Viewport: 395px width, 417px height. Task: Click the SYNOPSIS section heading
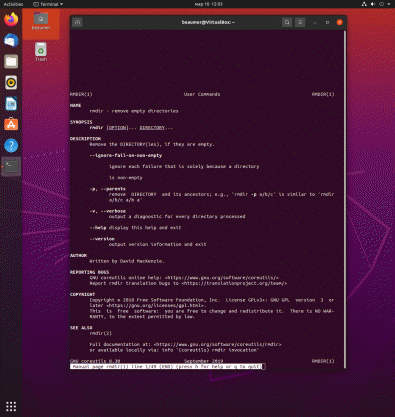(x=81, y=122)
